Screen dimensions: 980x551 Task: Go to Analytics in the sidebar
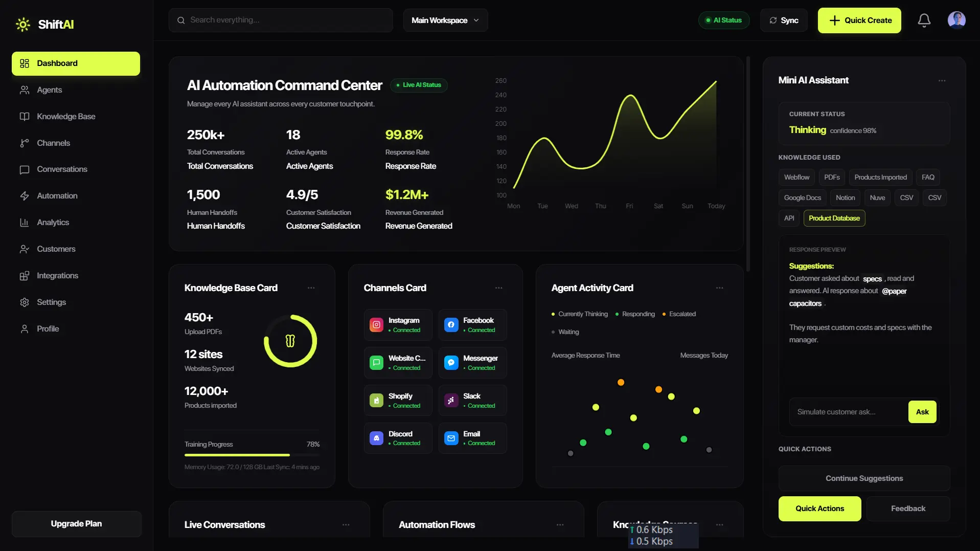pyautogui.click(x=53, y=223)
